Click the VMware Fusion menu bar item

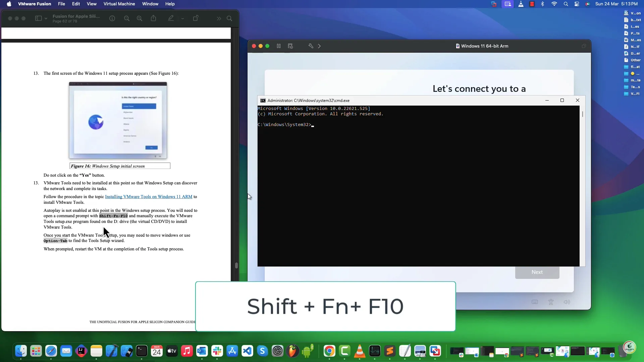[35, 4]
